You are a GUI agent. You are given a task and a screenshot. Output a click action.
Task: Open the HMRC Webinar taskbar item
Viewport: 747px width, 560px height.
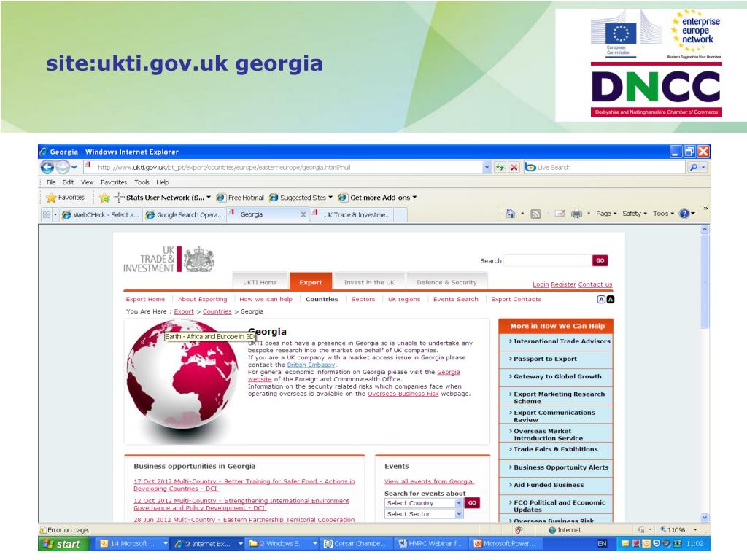pos(432,544)
